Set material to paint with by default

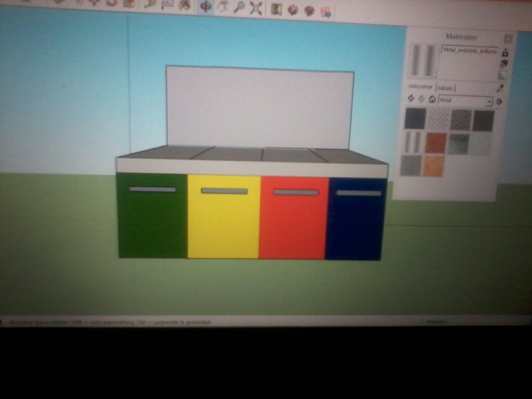pyautogui.click(x=502, y=75)
